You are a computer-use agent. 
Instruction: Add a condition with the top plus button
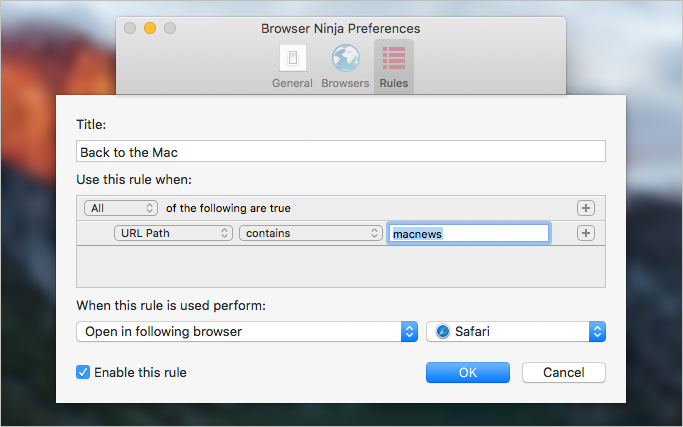[x=586, y=208]
